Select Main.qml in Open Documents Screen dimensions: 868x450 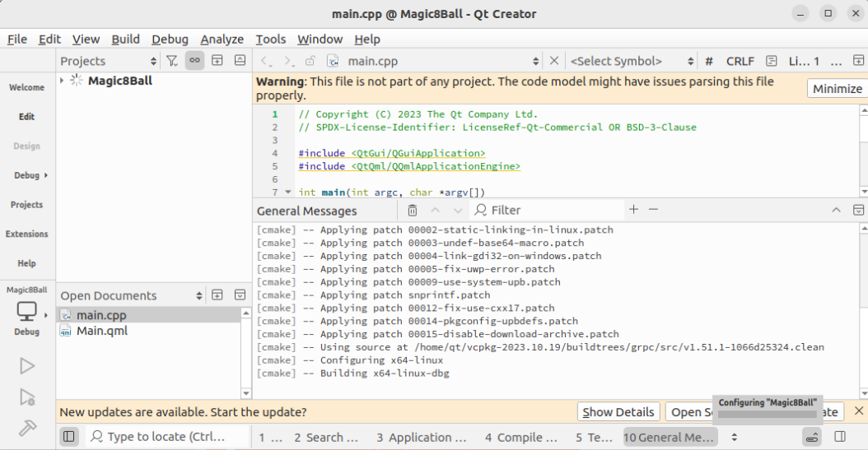coord(148,331)
